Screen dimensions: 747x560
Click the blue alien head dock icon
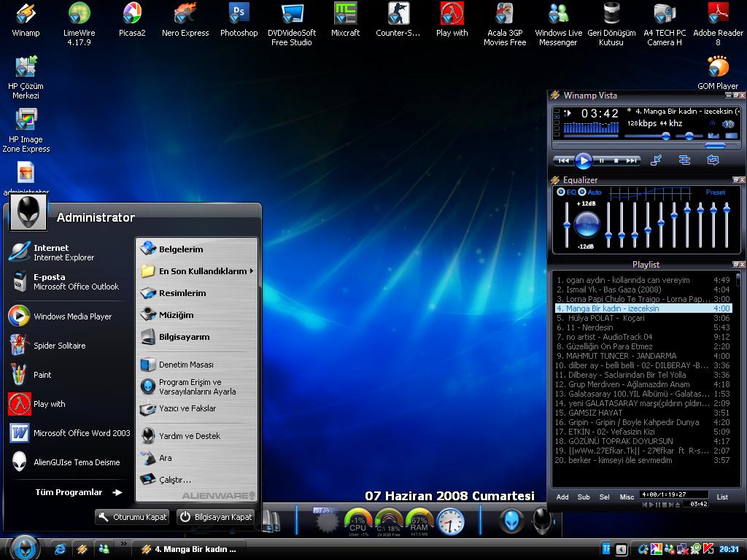click(x=511, y=521)
